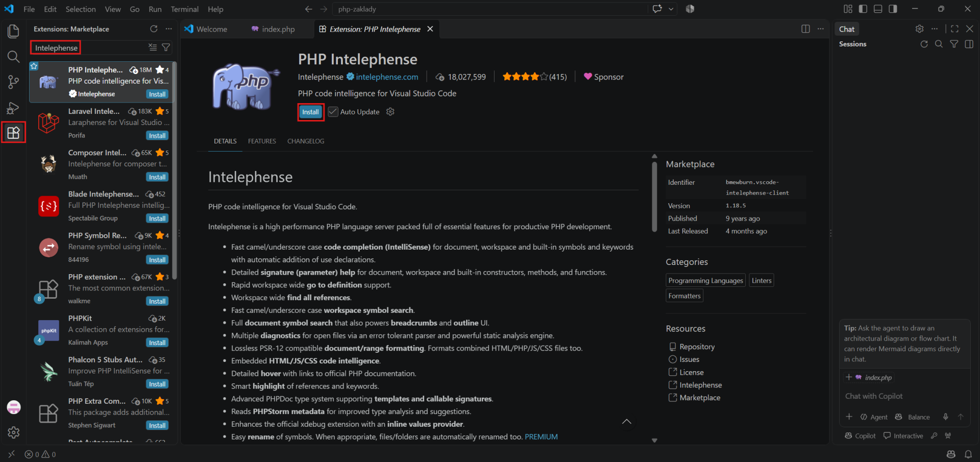The width and height of the screenshot is (980, 462).
Task: Open the extension manage gear icon
Action: tap(390, 112)
